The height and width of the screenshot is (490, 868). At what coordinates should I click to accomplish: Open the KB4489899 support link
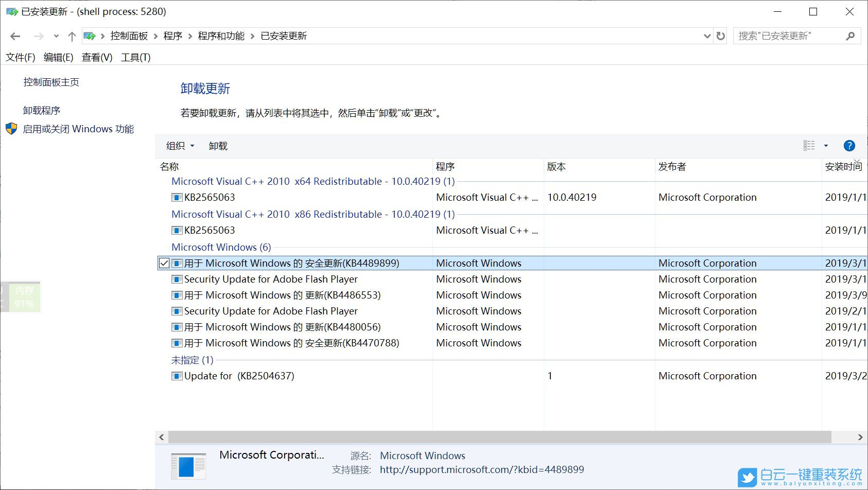pos(481,469)
